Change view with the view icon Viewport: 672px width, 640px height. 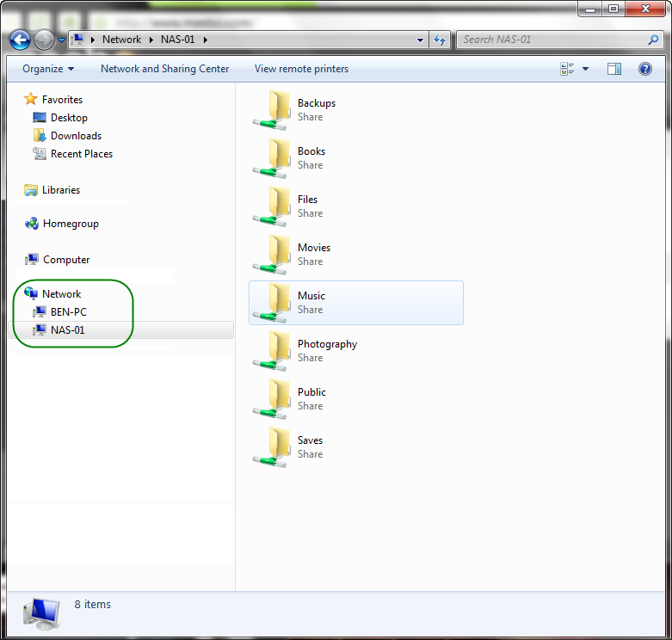tap(567, 69)
